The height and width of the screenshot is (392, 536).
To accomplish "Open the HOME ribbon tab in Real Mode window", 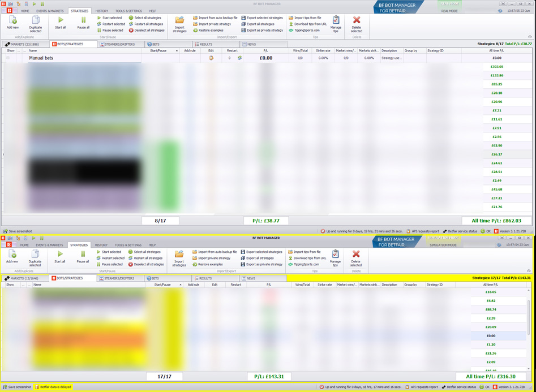I will (25, 11).
